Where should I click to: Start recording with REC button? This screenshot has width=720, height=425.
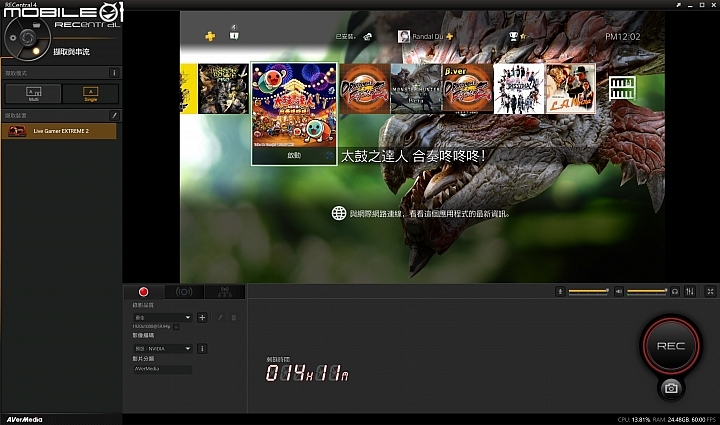pyautogui.click(x=671, y=346)
